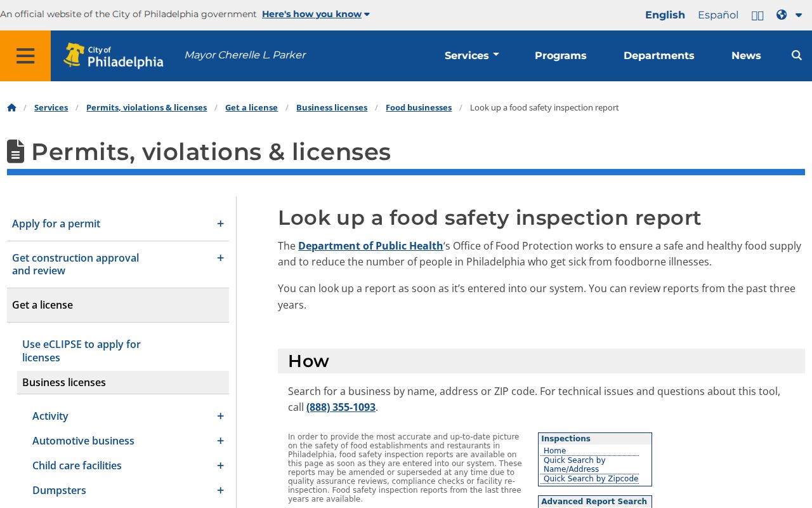
Task: Click Mayor Cherelle L. Parker text
Action: pos(245,55)
